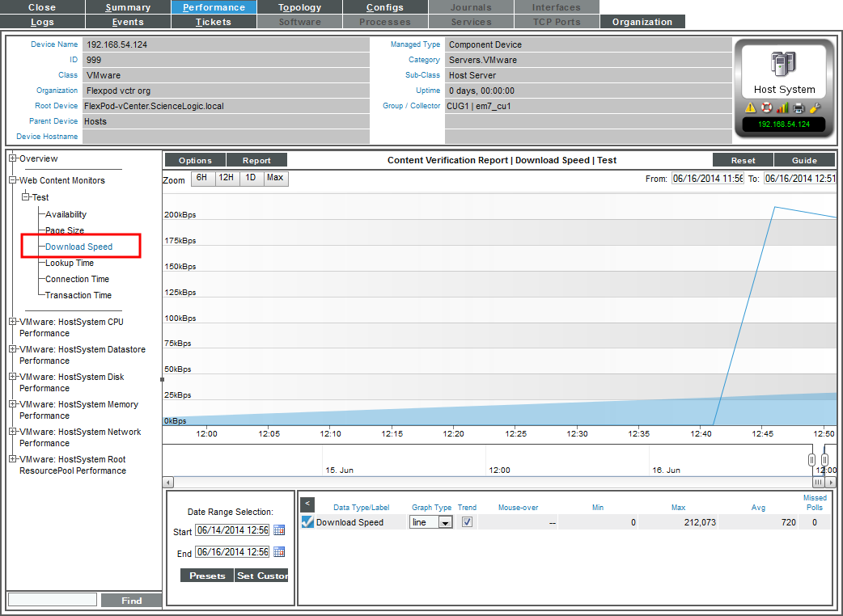Expand VMware: HostSystem CPU Performance in the tree
This screenshot has width=843, height=616.
click(12, 322)
